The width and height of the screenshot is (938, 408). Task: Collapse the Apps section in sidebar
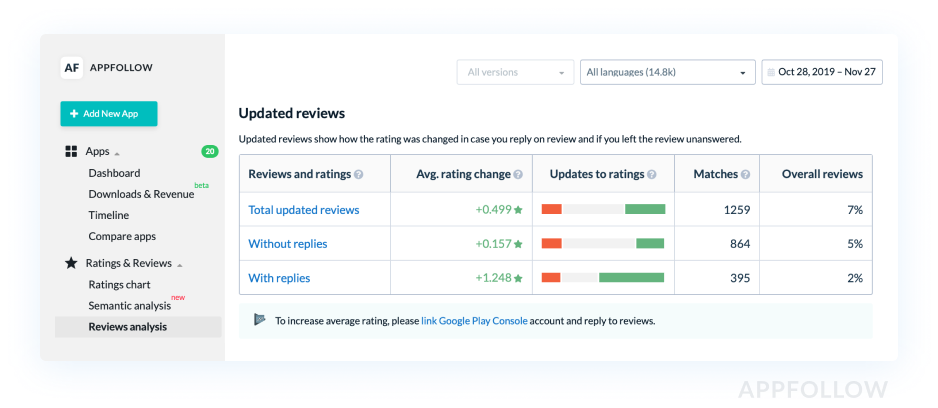[x=117, y=153]
